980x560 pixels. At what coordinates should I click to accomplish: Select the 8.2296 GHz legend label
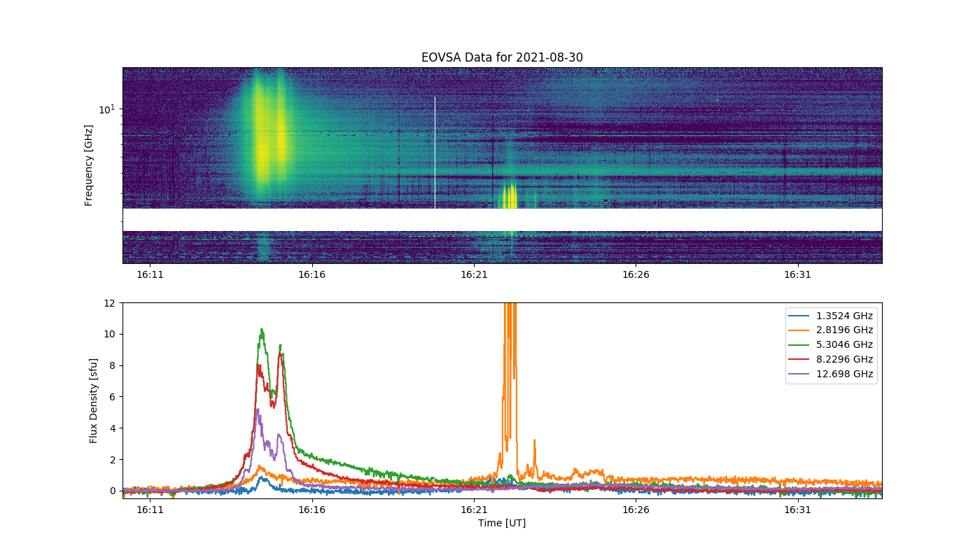coord(844,360)
